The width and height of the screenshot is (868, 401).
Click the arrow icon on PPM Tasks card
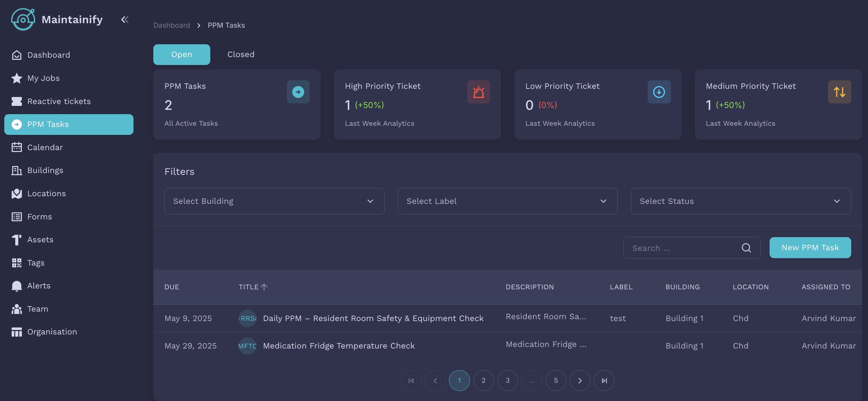pos(298,92)
